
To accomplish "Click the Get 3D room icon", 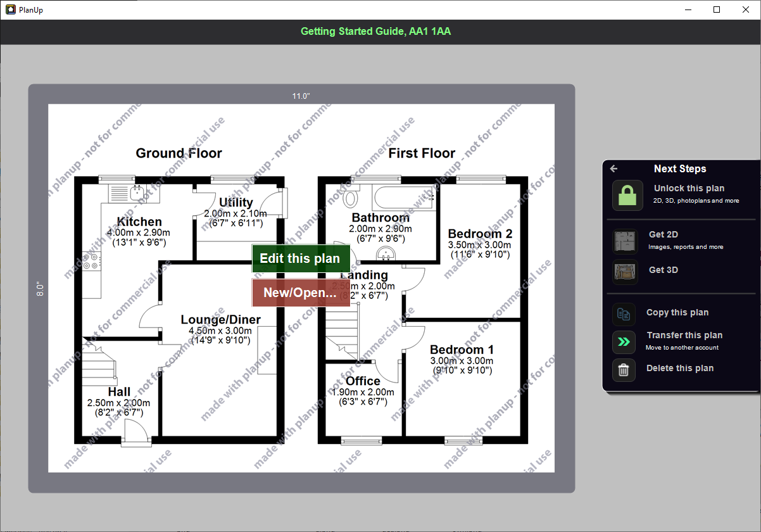I will pos(625,272).
